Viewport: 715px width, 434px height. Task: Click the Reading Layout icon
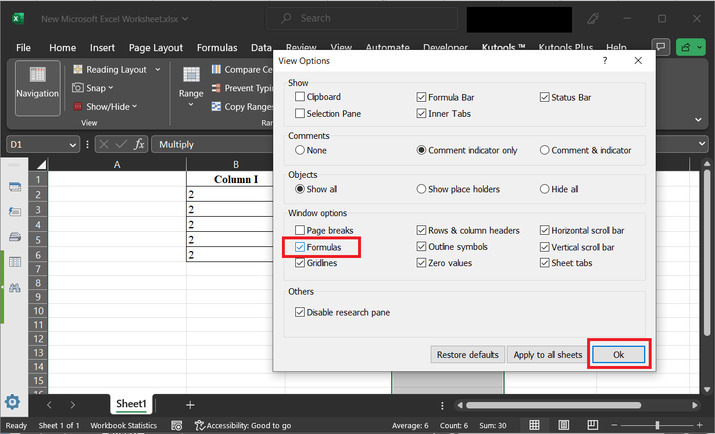pyautogui.click(x=78, y=69)
